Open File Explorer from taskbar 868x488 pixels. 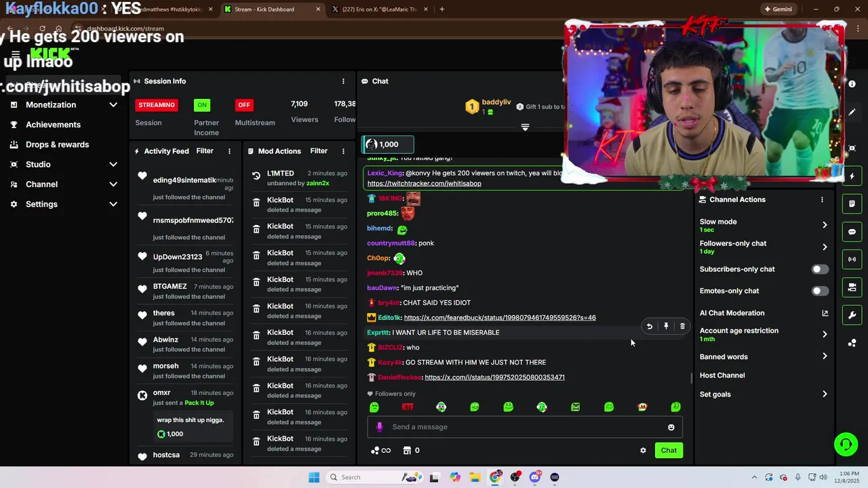click(x=475, y=477)
